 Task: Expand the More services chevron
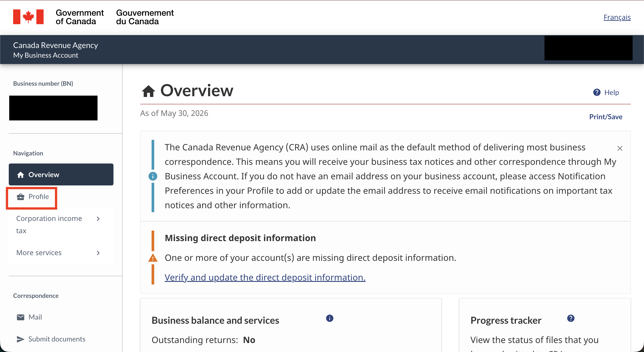coord(98,253)
